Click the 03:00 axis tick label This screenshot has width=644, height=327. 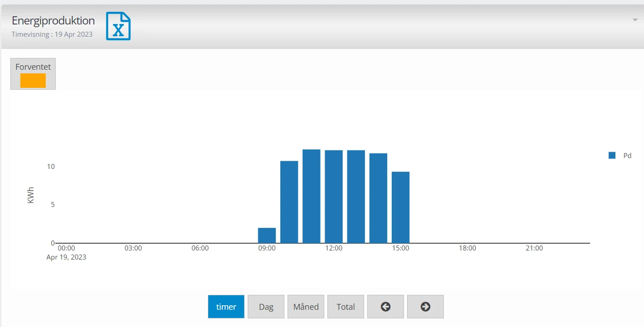point(133,248)
